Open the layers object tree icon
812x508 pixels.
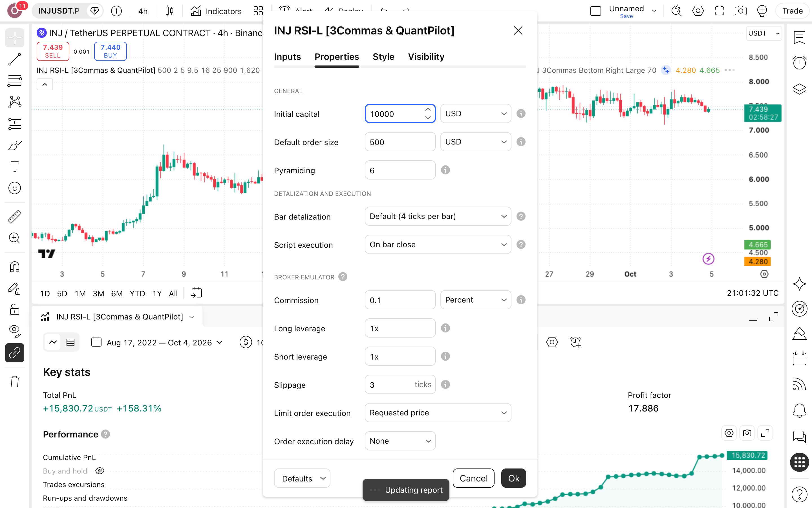(799, 89)
